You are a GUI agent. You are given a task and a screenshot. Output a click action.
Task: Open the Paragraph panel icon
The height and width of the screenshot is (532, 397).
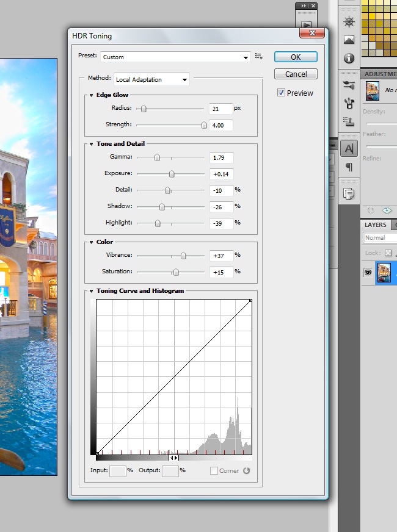(x=349, y=167)
